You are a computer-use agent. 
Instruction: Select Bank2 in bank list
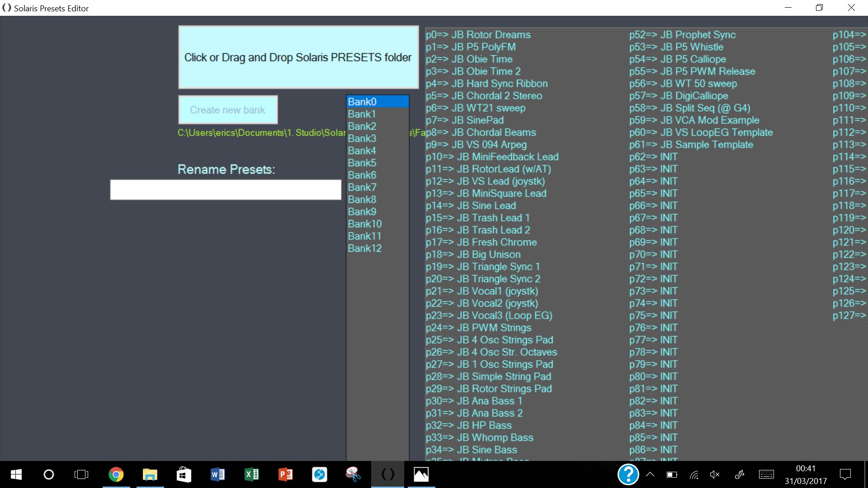click(x=377, y=126)
